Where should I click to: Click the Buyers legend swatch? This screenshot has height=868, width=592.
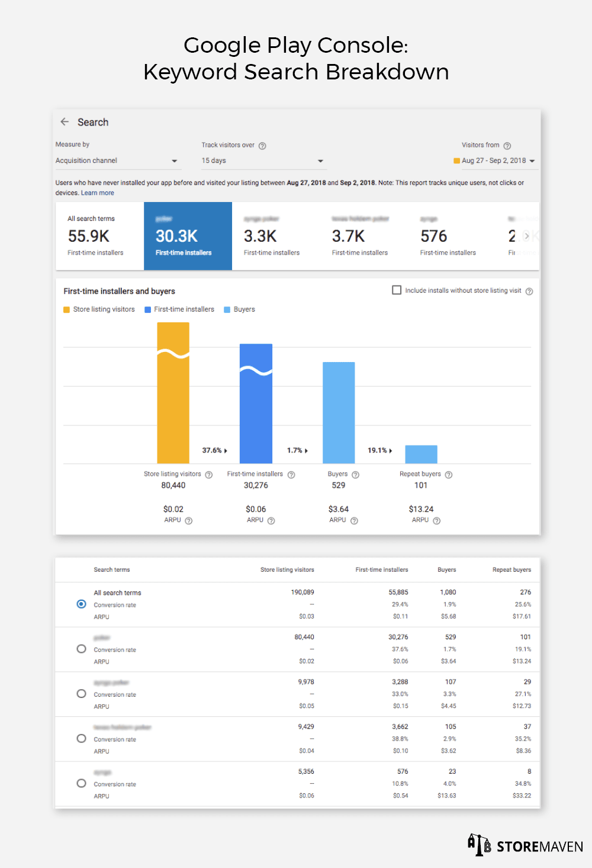tap(227, 309)
